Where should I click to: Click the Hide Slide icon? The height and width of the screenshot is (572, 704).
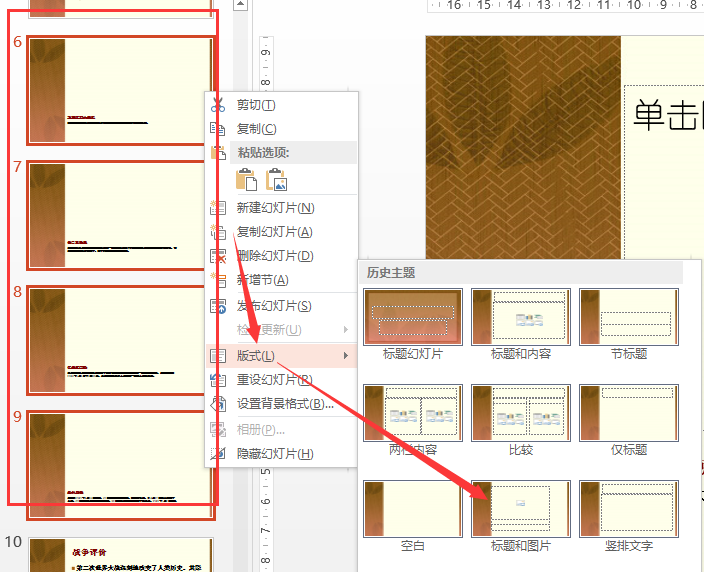(x=218, y=454)
